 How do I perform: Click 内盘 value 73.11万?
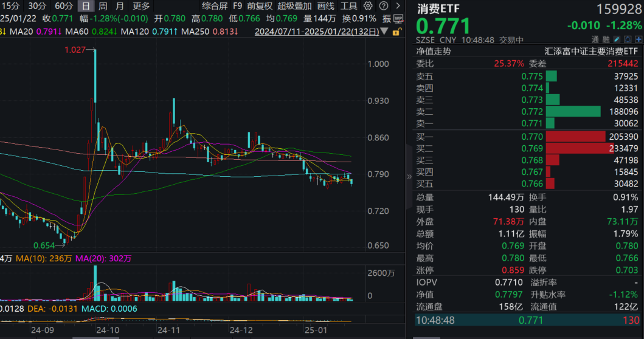click(x=623, y=222)
